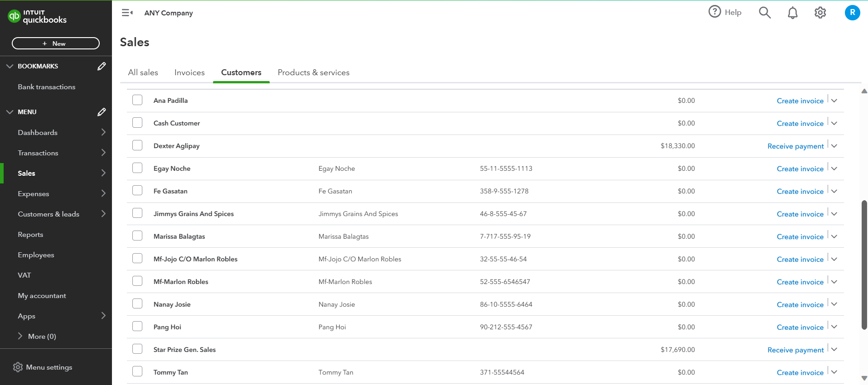868x385 pixels.
Task: Go to Employees in the sidebar
Action: click(36, 255)
